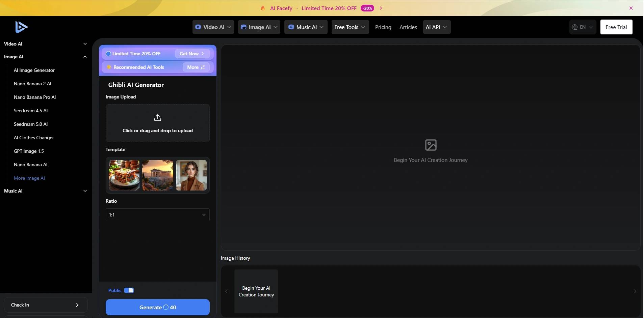Open the Pricing page

coord(383,27)
